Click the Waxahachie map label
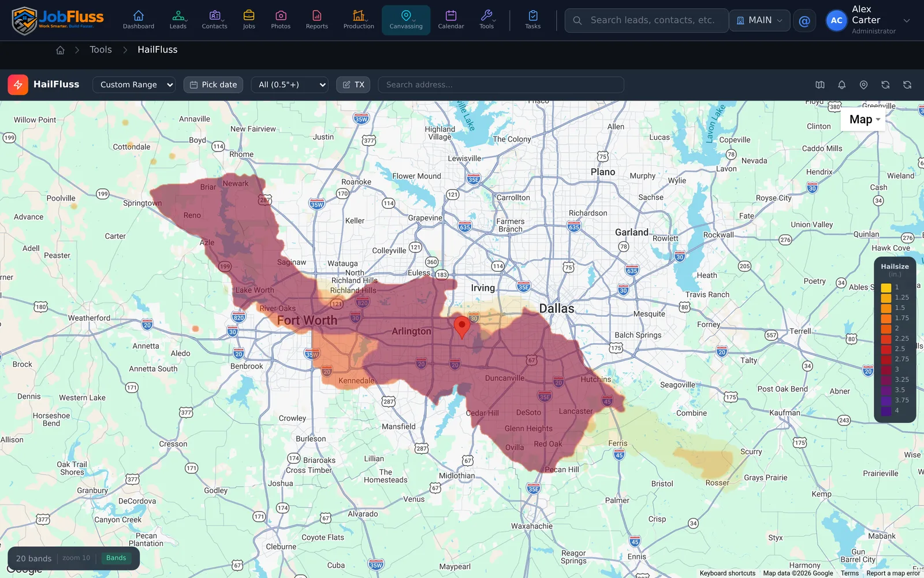Image resolution: width=924 pixels, height=578 pixels. [x=532, y=526]
